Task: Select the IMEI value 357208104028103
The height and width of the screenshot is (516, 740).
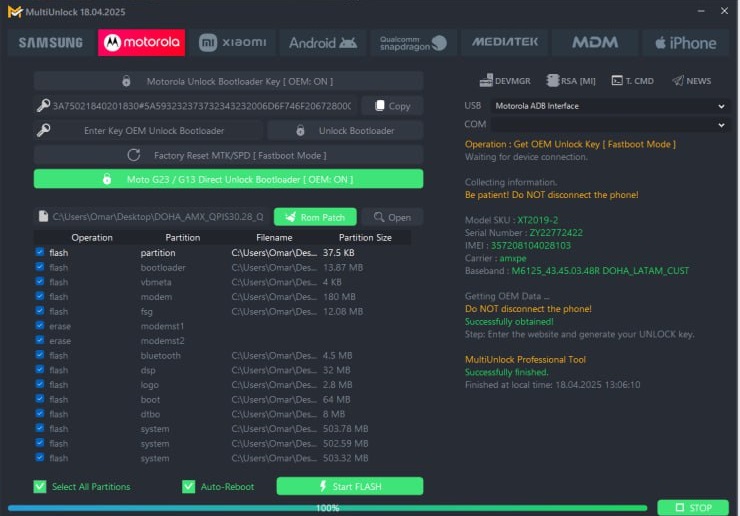Action: pyautogui.click(x=531, y=245)
